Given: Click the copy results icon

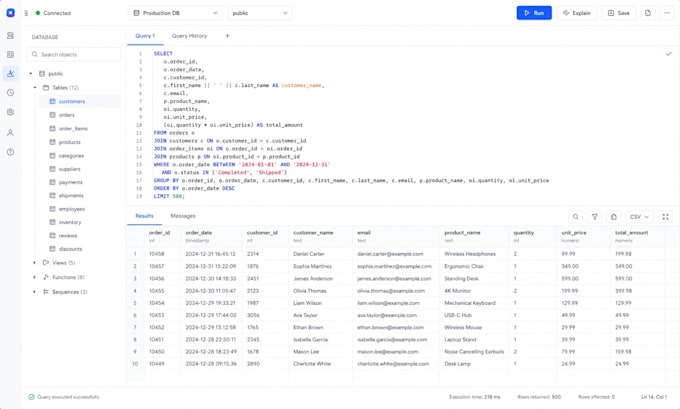Looking at the screenshot, I should click(x=614, y=217).
